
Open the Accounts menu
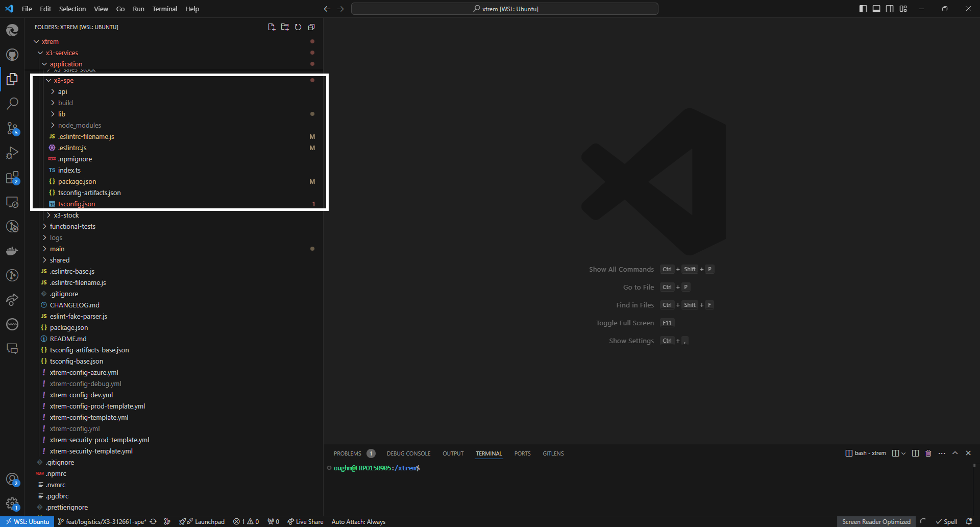coord(12,480)
